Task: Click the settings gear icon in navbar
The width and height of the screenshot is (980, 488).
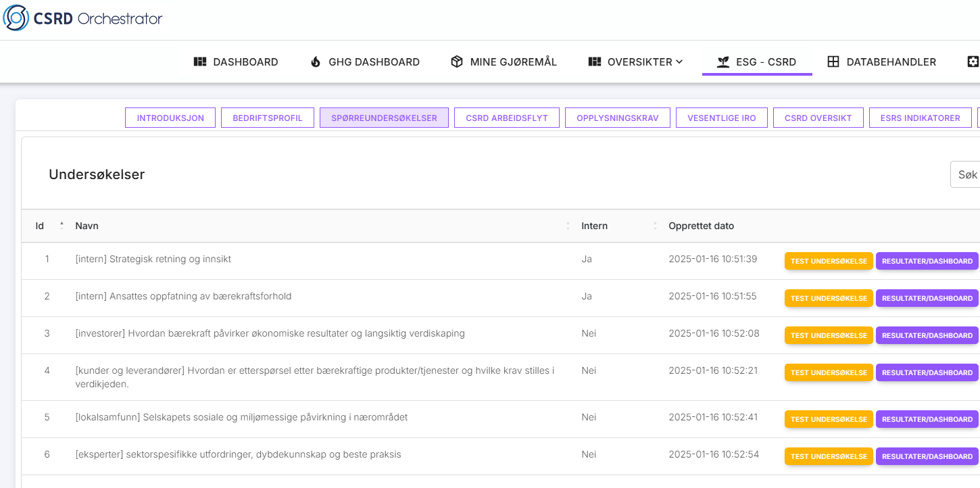Action: [973, 62]
